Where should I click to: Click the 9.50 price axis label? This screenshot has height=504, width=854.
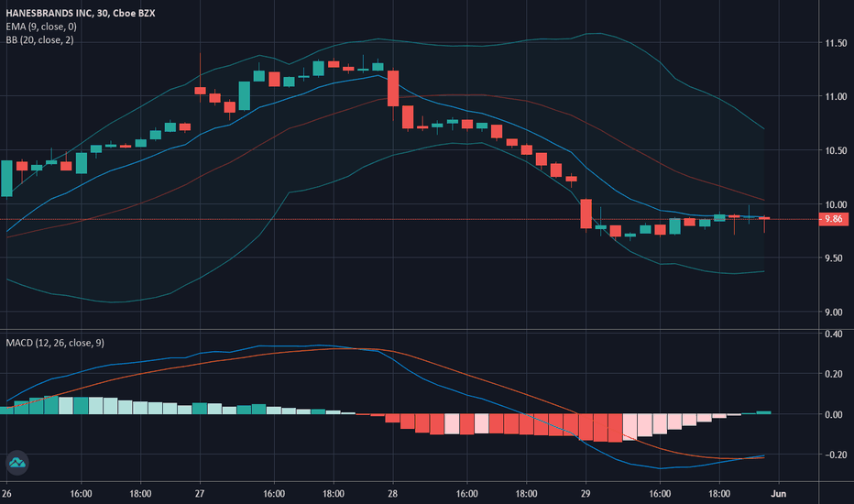pos(833,258)
